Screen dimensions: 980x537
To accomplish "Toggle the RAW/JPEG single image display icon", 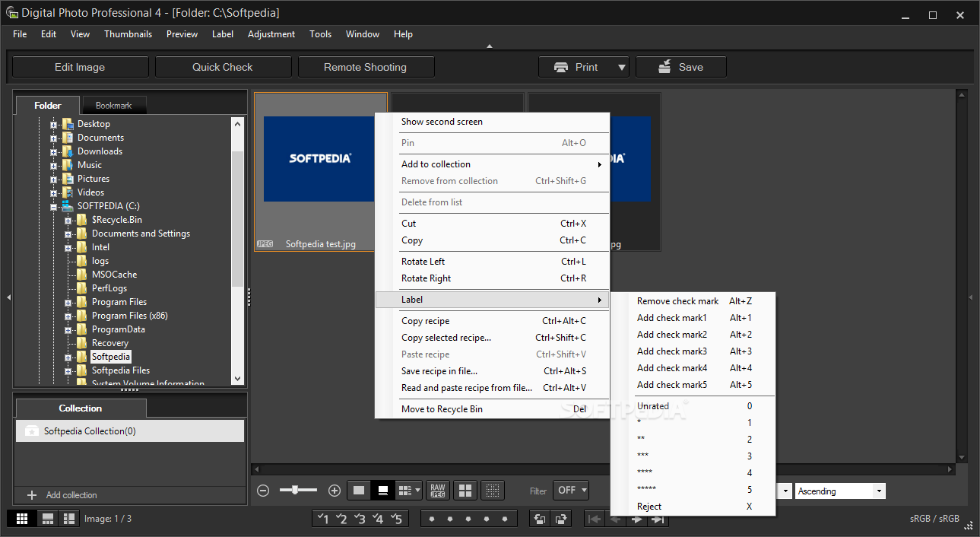I will point(438,491).
